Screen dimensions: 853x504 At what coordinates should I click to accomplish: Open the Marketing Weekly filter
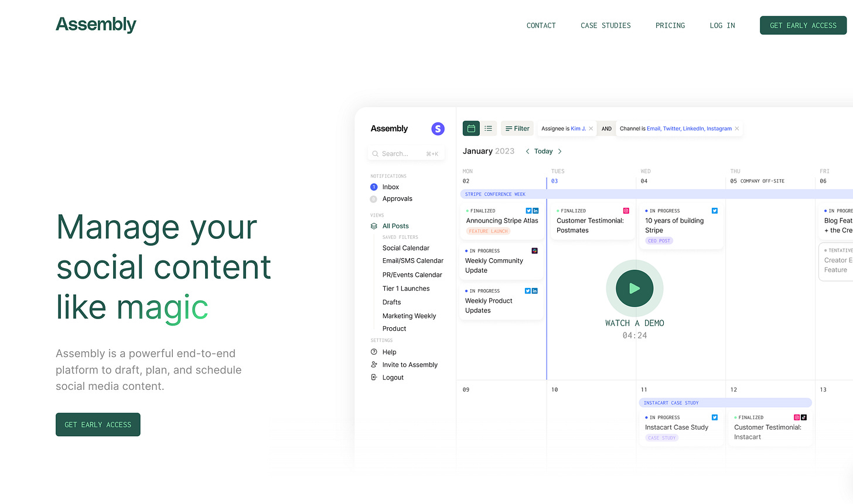coord(409,316)
